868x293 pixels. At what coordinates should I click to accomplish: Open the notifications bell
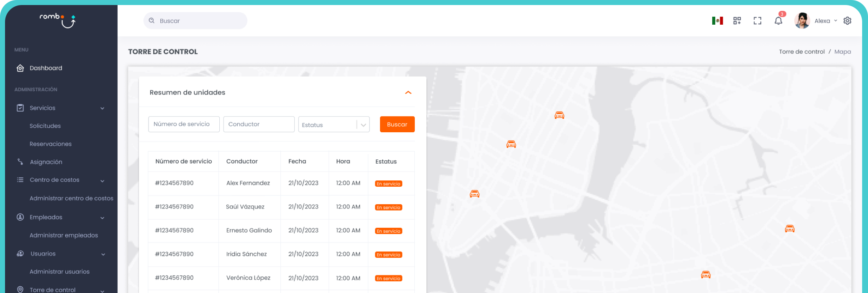[x=778, y=21]
